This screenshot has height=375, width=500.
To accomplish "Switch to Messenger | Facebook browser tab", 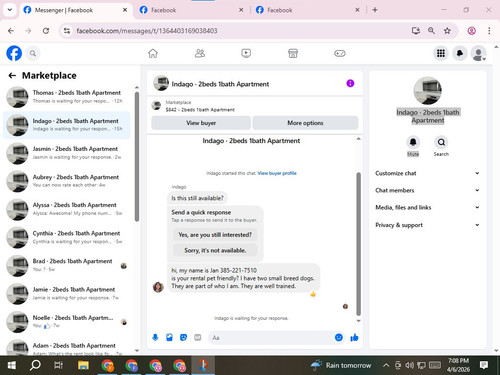I will point(75,10).
